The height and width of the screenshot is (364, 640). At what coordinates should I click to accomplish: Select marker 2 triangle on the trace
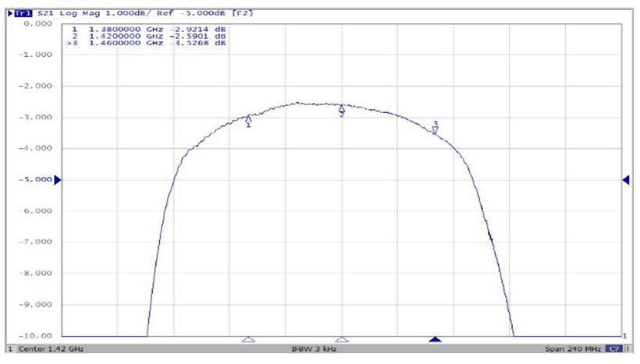pyautogui.click(x=342, y=109)
